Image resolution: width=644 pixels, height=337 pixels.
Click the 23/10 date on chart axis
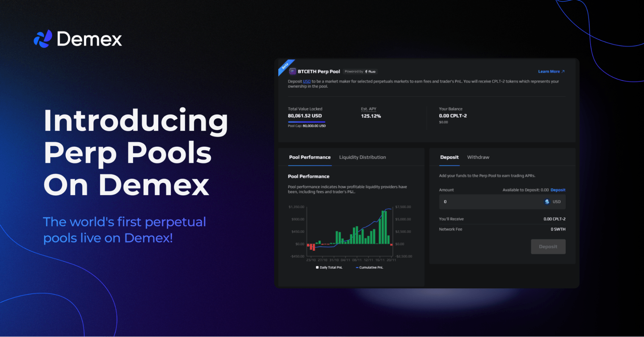[x=311, y=260]
